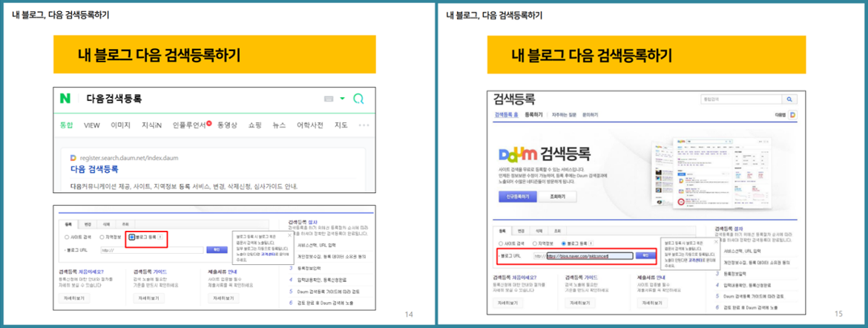Open the 등록하기 menu item
The image size is (868, 328).
click(x=533, y=115)
